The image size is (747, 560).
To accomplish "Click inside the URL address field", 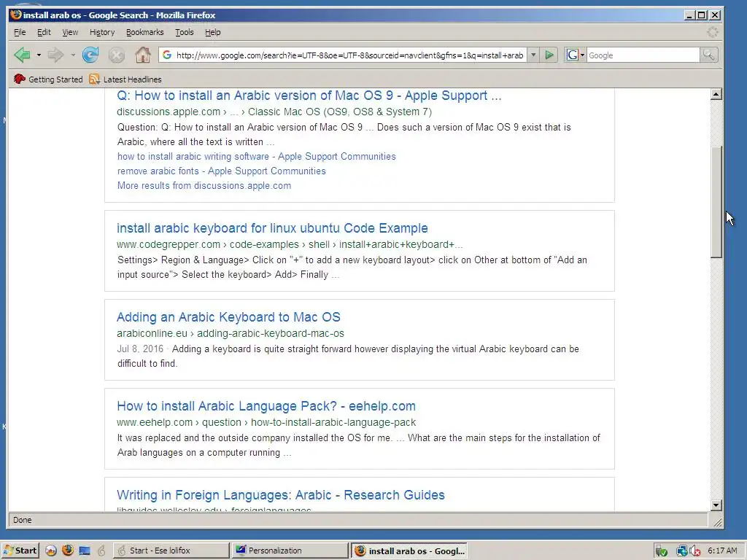I will coord(349,55).
